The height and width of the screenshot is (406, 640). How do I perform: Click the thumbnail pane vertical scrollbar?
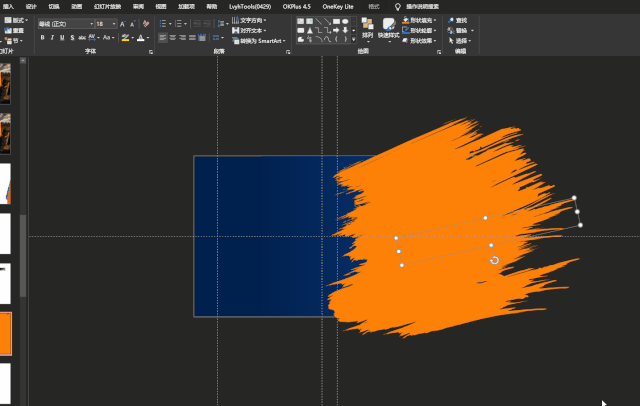(23, 255)
